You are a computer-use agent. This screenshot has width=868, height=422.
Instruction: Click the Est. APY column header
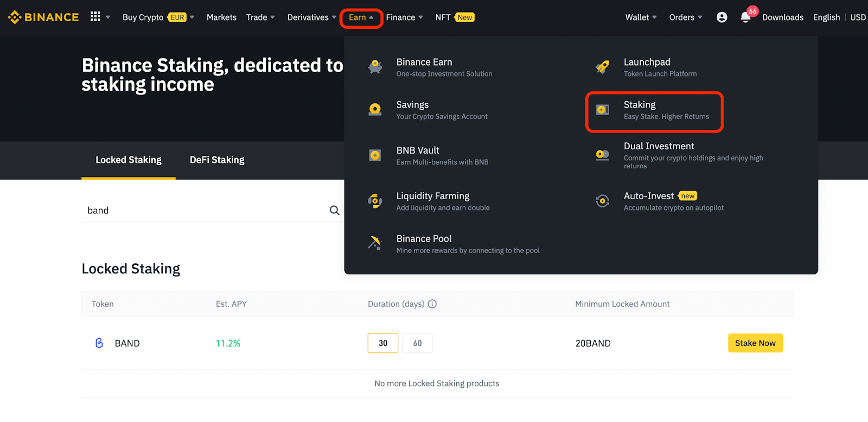pyautogui.click(x=231, y=304)
